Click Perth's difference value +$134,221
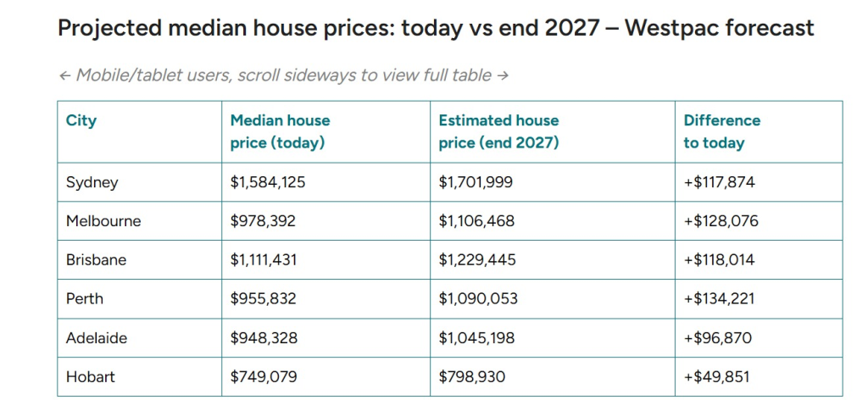868x411 pixels. [719, 299]
